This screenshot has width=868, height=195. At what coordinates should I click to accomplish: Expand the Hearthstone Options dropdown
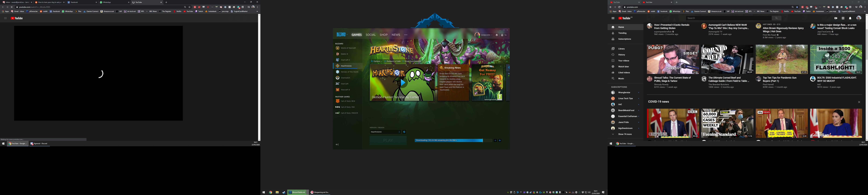click(377, 61)
